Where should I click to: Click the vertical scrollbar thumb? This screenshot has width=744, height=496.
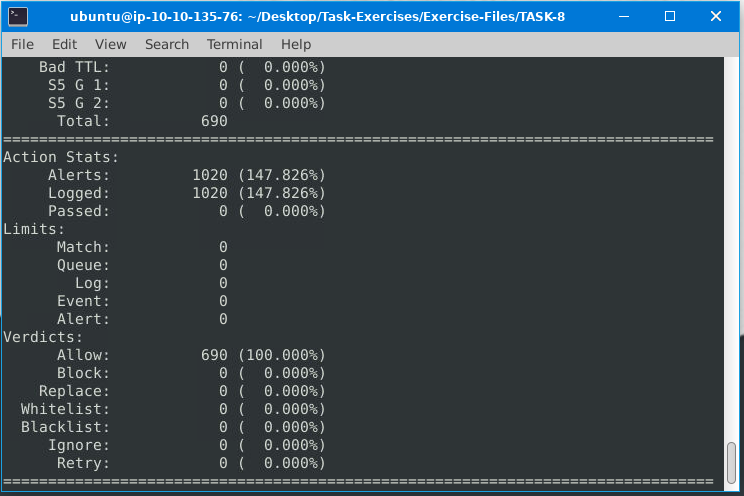pos(734,465)
